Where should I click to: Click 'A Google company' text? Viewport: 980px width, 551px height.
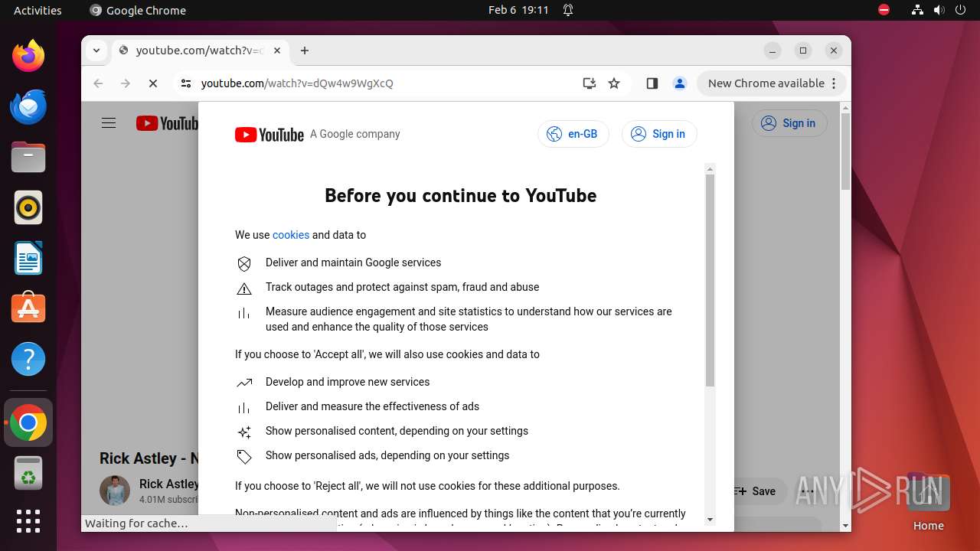pos(355,134)
